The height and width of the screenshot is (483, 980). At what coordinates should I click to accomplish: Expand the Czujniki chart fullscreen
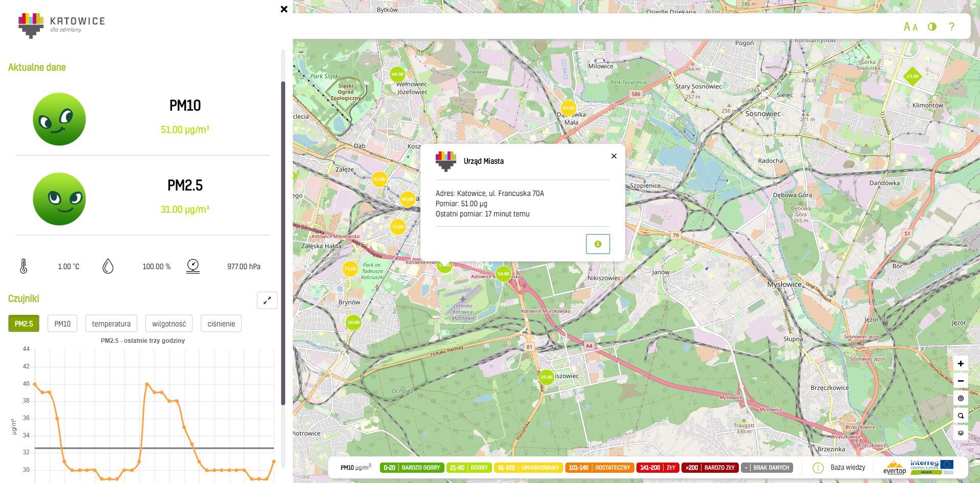coord(267,300)
